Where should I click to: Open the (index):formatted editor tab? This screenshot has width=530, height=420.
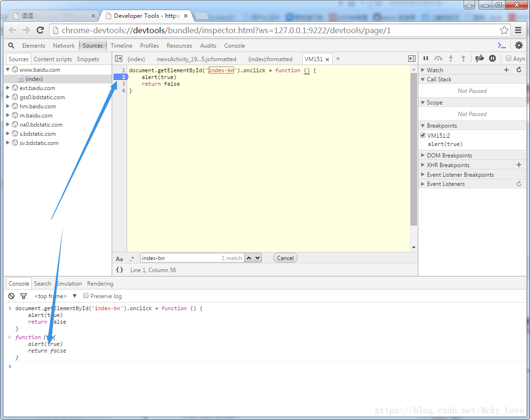click(x=270, y=59)
